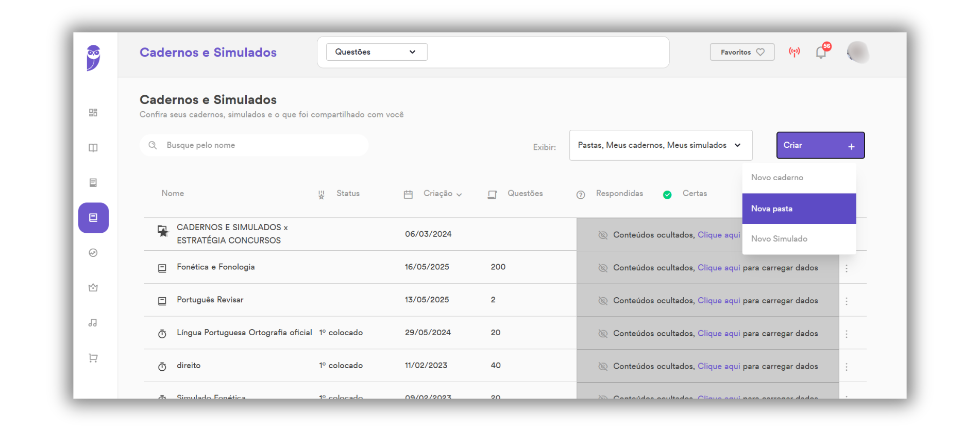The width and height of the screenshot is (980, 431).
Task: Expand the Exibir filter dropdown
Action: 661,145
